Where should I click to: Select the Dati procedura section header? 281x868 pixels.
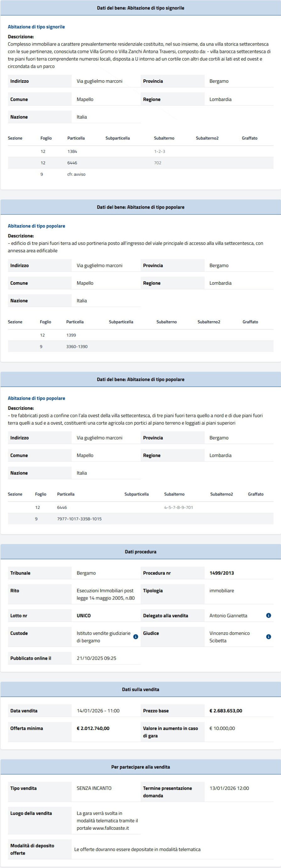(140, 552)
